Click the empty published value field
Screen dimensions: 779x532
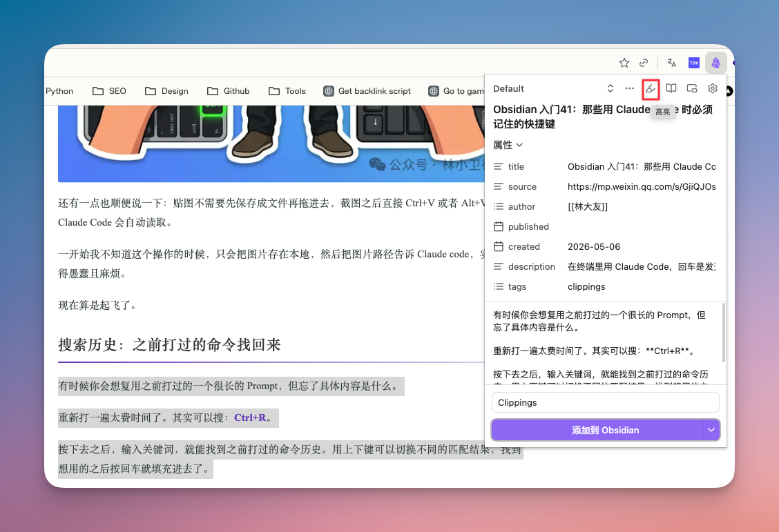(642, 226)
